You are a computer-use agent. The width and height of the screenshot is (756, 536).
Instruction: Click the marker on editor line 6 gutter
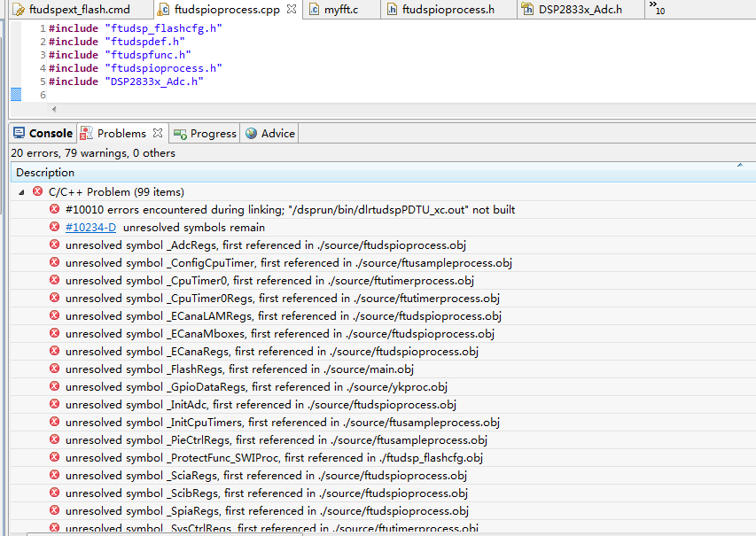coord(16,95)
